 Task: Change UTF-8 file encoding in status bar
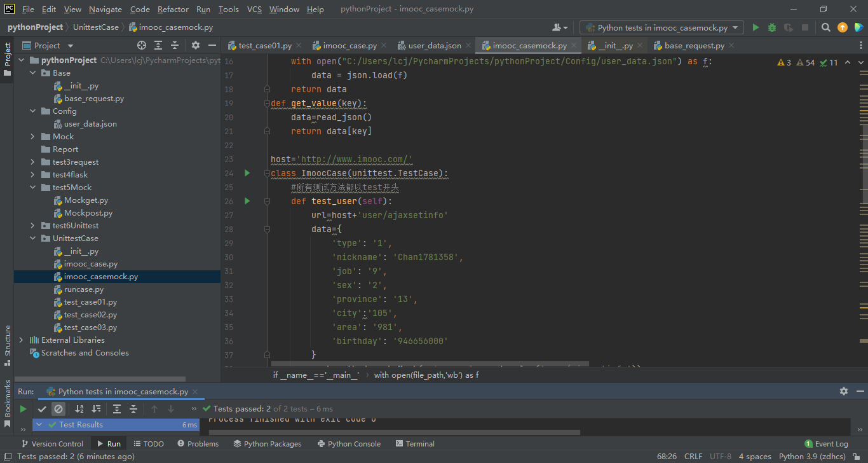[x=721, y=457]
